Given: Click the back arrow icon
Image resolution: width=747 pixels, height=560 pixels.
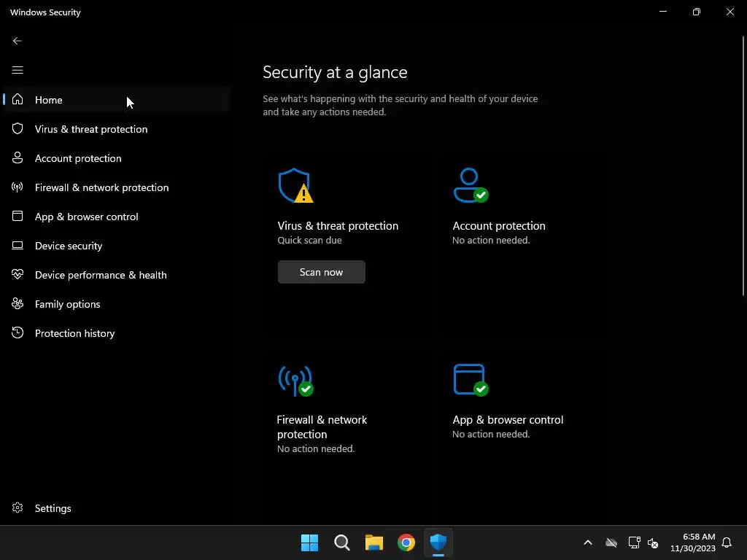Looking at the screenshot, I should [x=18, y=41].
